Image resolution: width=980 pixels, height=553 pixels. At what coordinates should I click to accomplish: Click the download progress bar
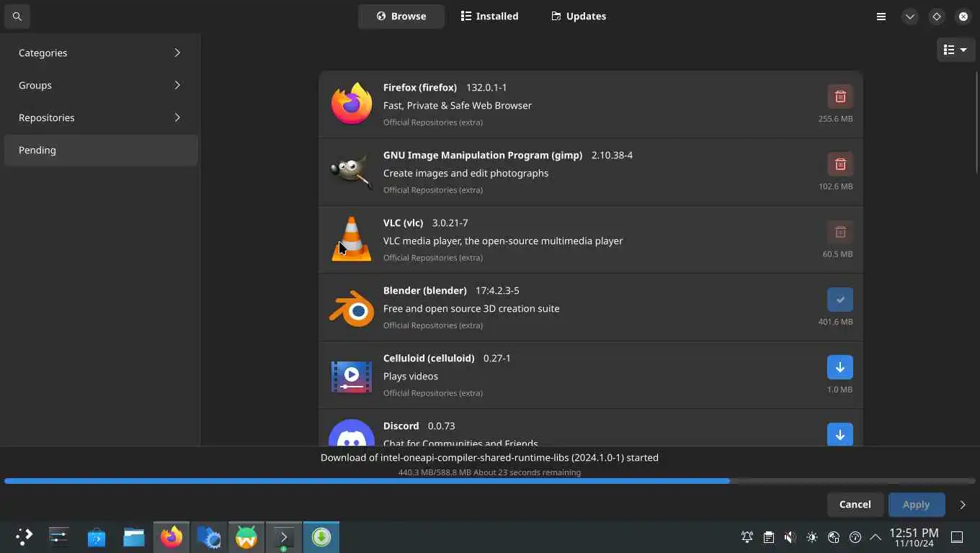click(x=490, y=481)
